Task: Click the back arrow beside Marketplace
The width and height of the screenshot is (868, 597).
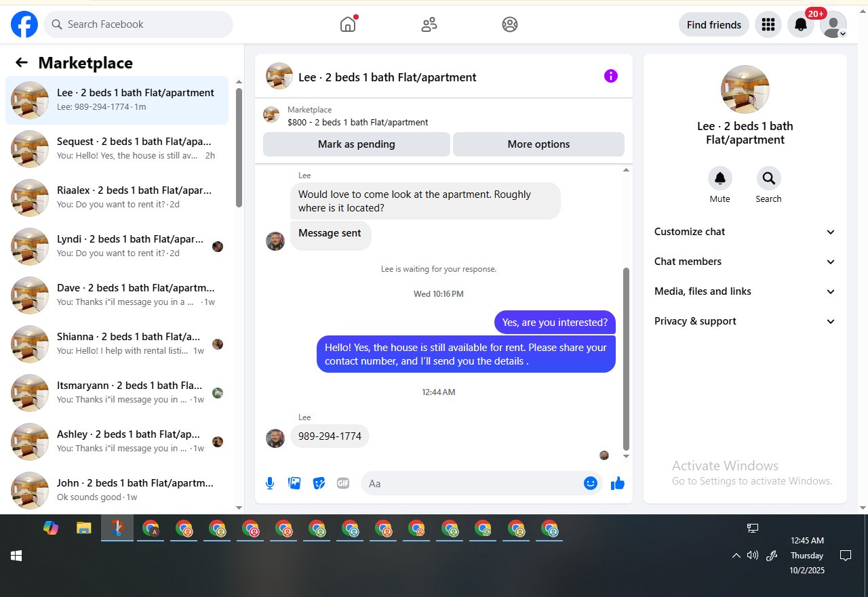Action: [x=22, y=63]
